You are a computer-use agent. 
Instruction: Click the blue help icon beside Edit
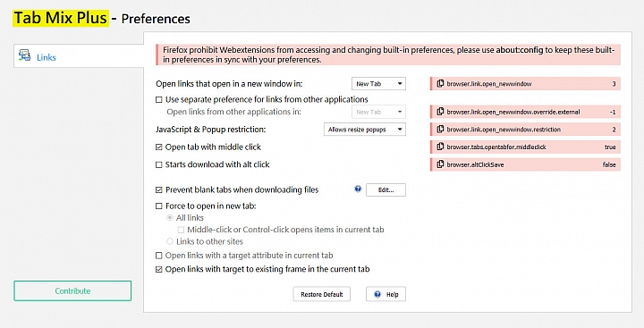[358, 189]
